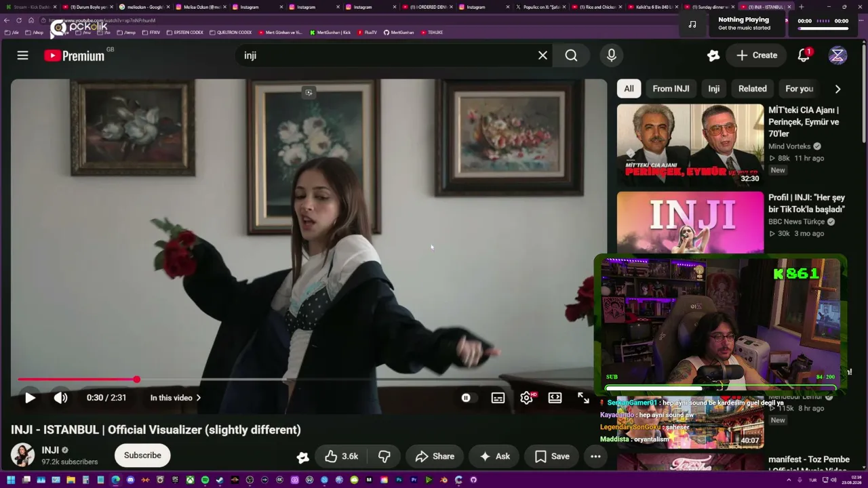Select the 'Related' filter chip
The width and height of the screenshot is (868, 488).
coord(752,89)
